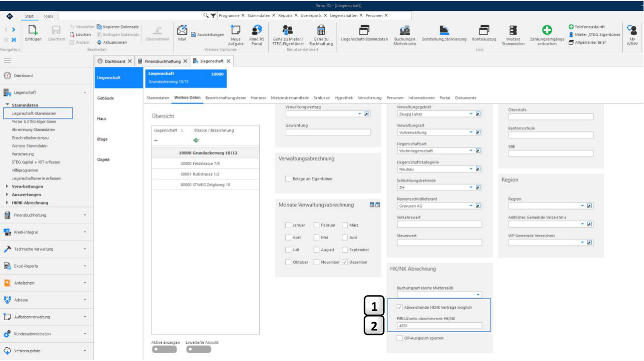Open the Schlichtungsbehörde dropdown arrow
Viewport: 644px width, 361px height.
click(x=471, y=187)
